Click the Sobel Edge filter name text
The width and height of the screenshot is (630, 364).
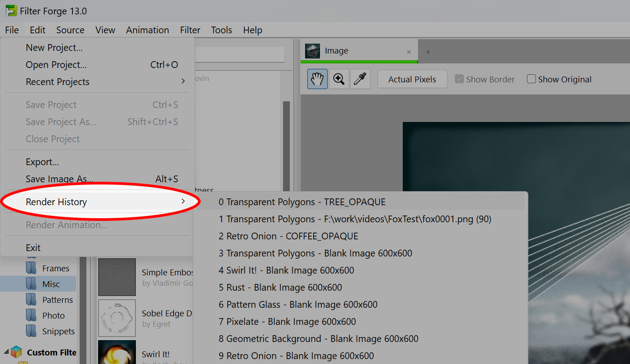(x=167, y=314)
